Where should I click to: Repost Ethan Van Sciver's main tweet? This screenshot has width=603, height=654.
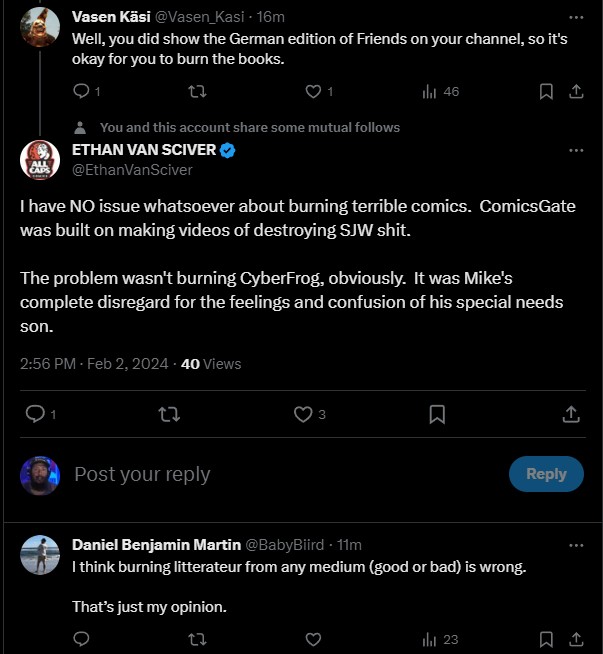(x=169, y=414)
